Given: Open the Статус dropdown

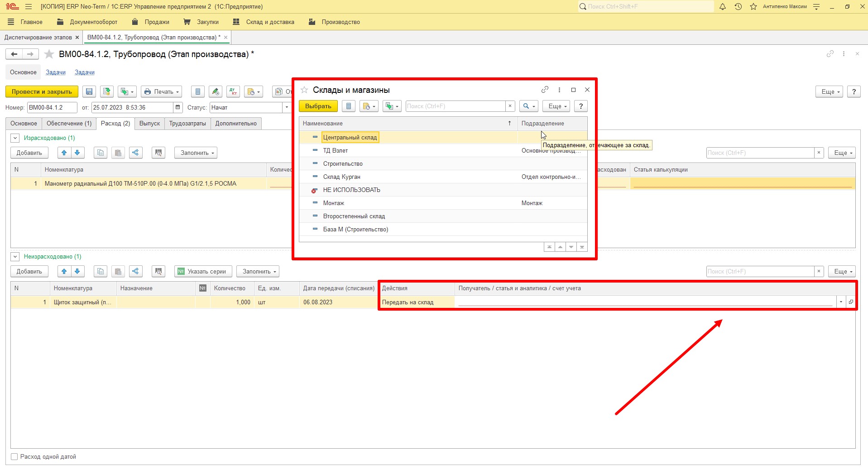Looking at the screenshot, I should (287, 107).
